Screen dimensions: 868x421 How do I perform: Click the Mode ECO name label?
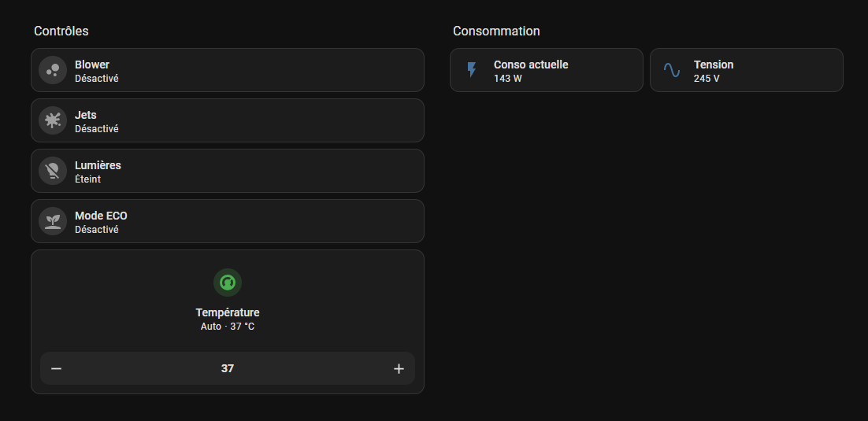[101, 216]
